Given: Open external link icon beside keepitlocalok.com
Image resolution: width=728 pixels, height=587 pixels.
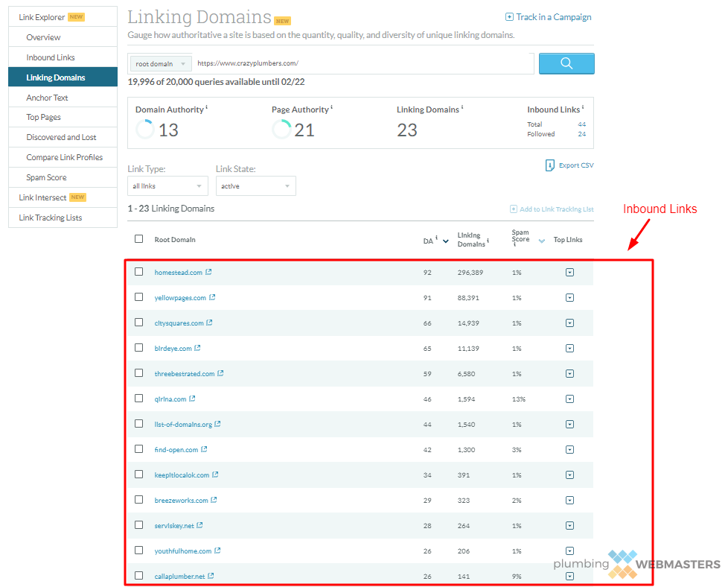Looking at the screenshot, I should point(215,475).
